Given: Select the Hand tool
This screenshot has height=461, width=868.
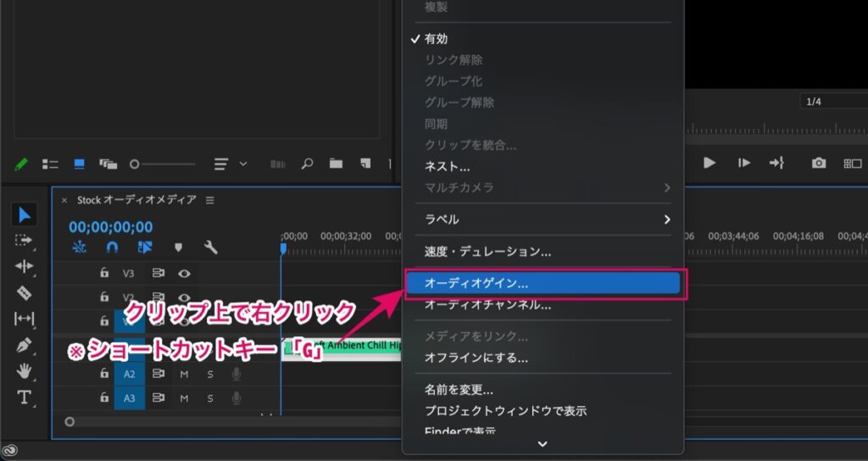Looking at the screenshot, I should pos(24,371).
